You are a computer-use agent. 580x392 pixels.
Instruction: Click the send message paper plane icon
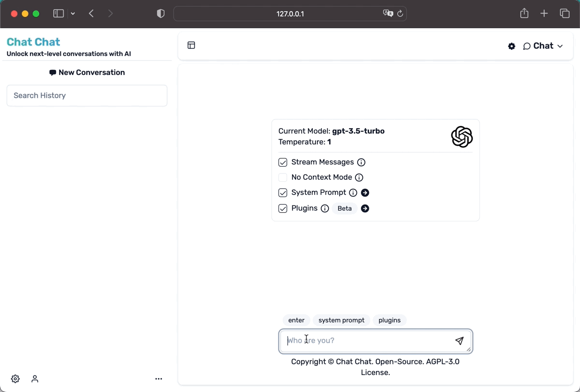coord(459,341)
